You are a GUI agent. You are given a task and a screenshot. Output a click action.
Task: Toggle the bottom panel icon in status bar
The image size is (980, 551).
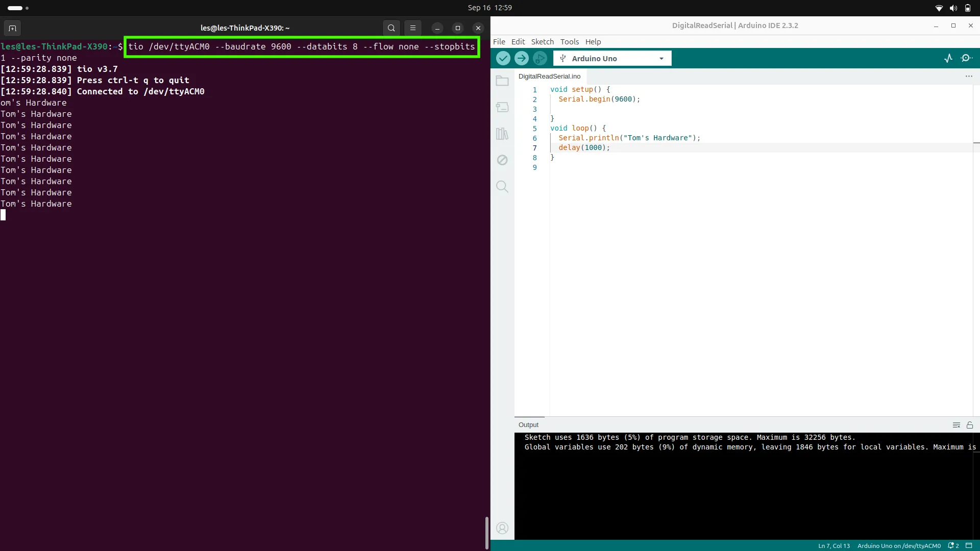(x=969, y=546)
